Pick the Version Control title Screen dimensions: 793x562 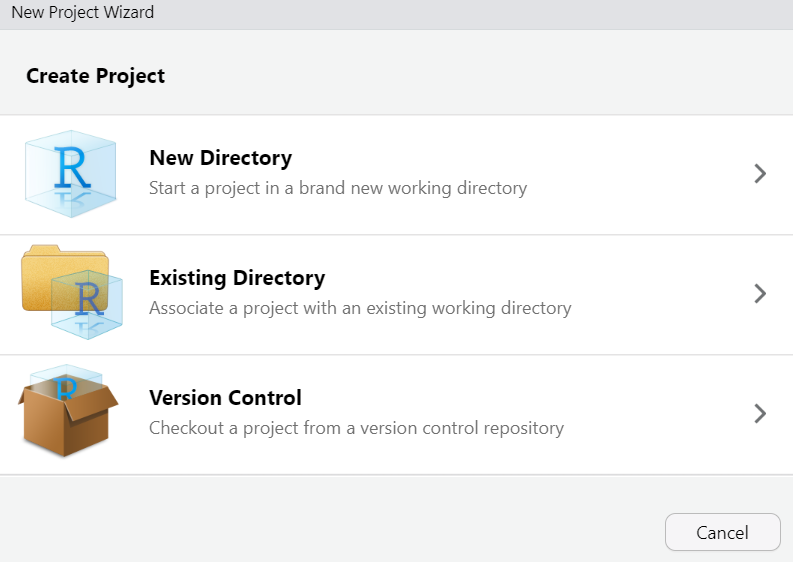click(x=225, y=398)
